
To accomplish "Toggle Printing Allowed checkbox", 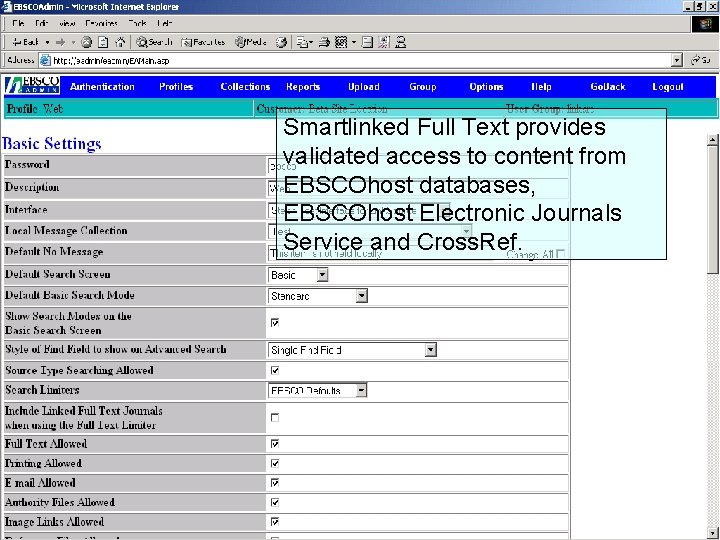I will (275, 463).
